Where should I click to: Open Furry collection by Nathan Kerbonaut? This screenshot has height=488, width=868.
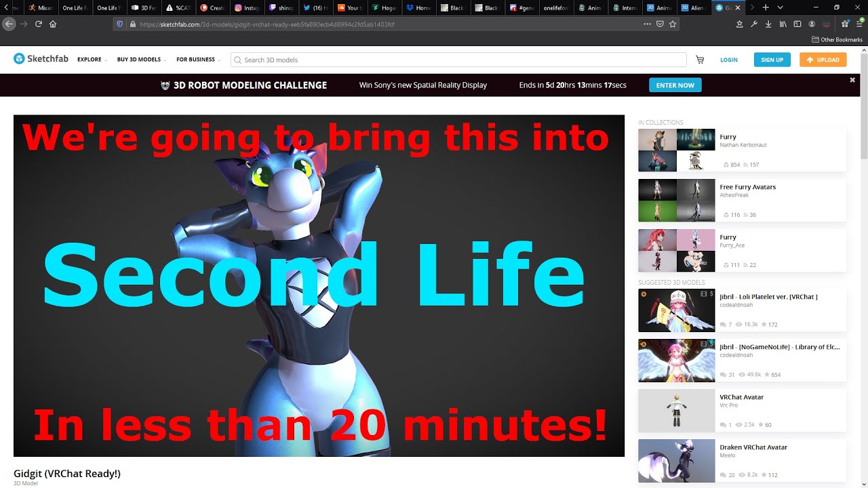pos(742,150)
